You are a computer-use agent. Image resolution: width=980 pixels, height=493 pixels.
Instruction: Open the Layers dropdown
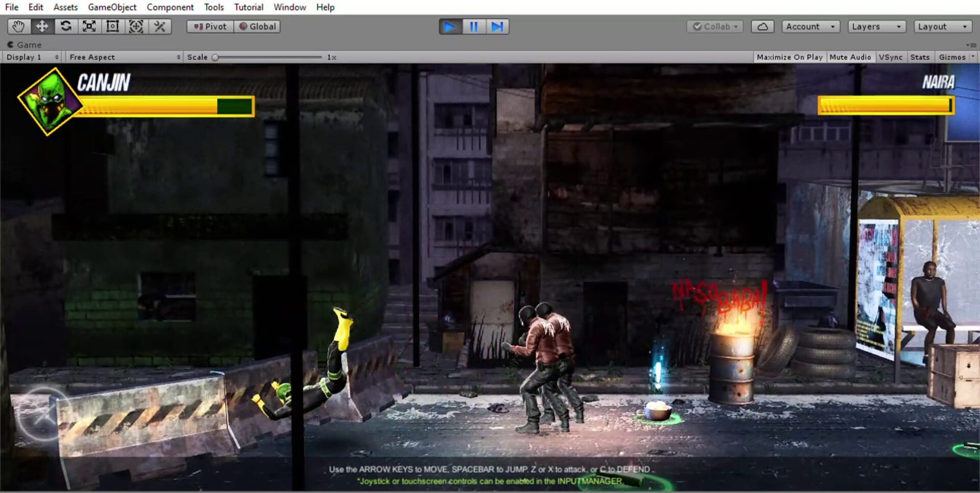[x=876, y=26]
